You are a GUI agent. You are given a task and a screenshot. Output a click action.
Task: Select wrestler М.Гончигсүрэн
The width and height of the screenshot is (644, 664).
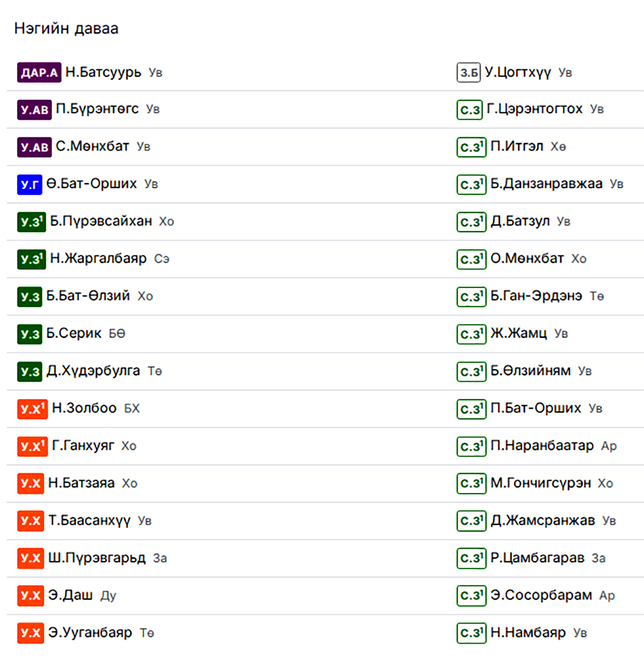click(541, 483)
